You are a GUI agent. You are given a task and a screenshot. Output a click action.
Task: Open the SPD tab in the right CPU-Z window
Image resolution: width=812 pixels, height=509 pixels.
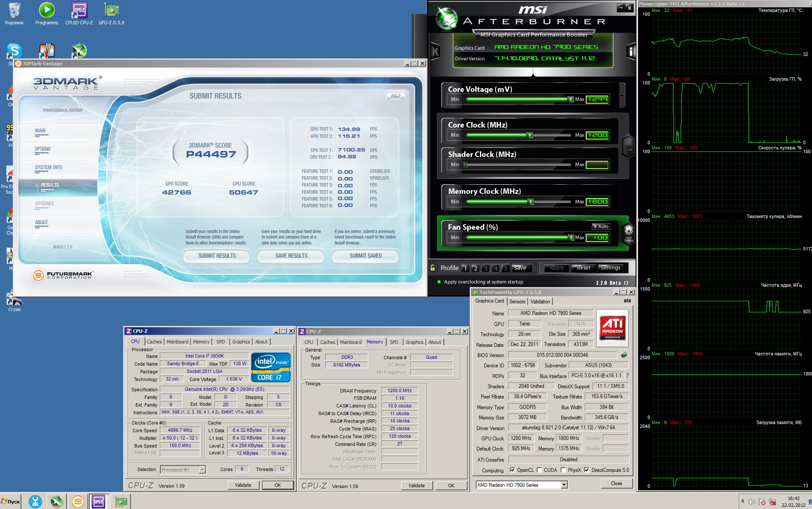(394, 342)
